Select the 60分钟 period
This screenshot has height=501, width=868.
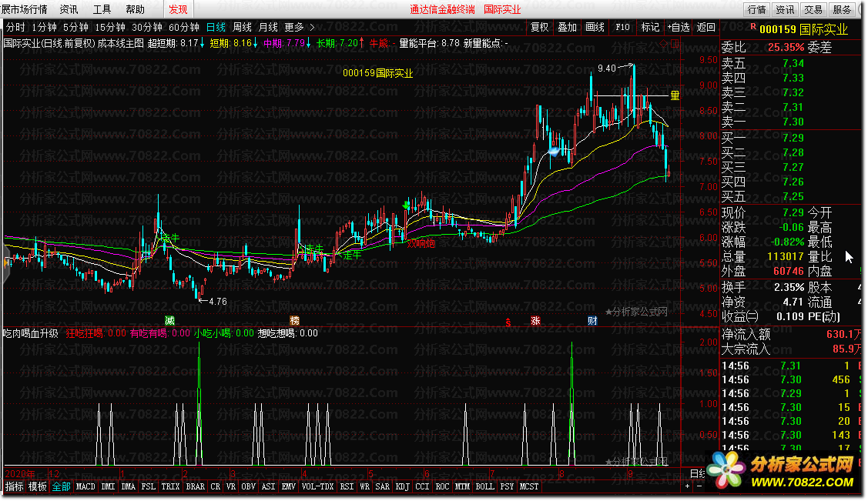point(184,27)
